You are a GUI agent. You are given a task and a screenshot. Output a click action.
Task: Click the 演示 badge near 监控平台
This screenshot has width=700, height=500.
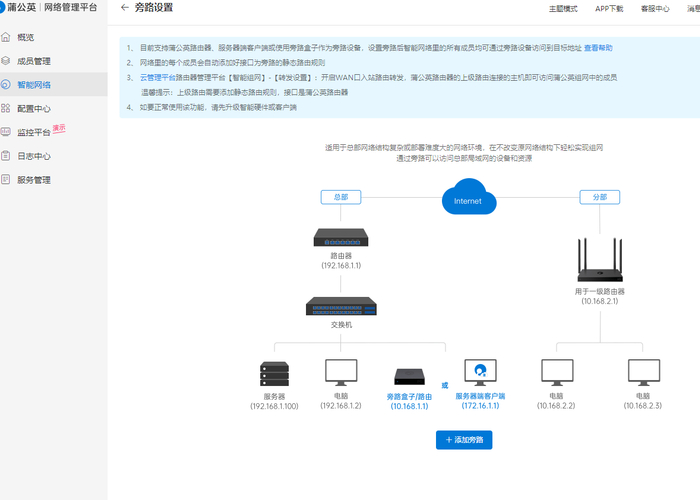59,129
